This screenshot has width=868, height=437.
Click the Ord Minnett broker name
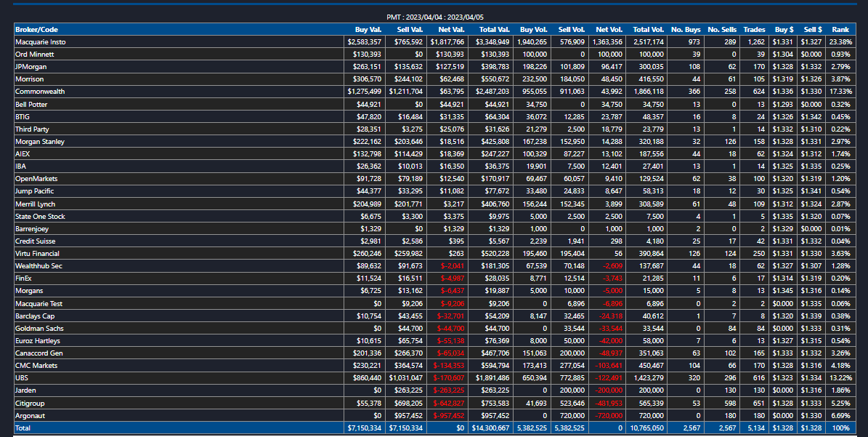[x=34, y=55]
